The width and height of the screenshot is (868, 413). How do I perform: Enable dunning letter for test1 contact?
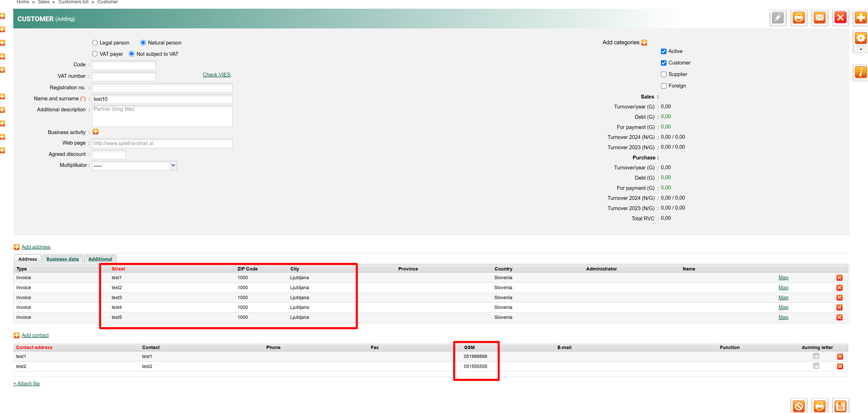816,356
